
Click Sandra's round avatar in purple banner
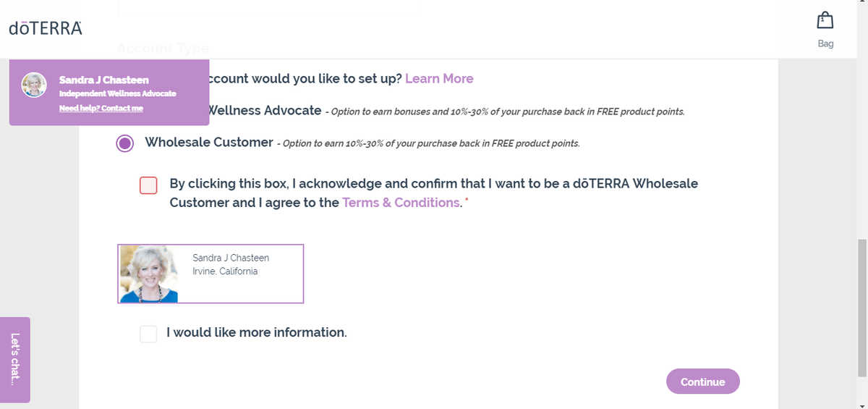[34, 85]
